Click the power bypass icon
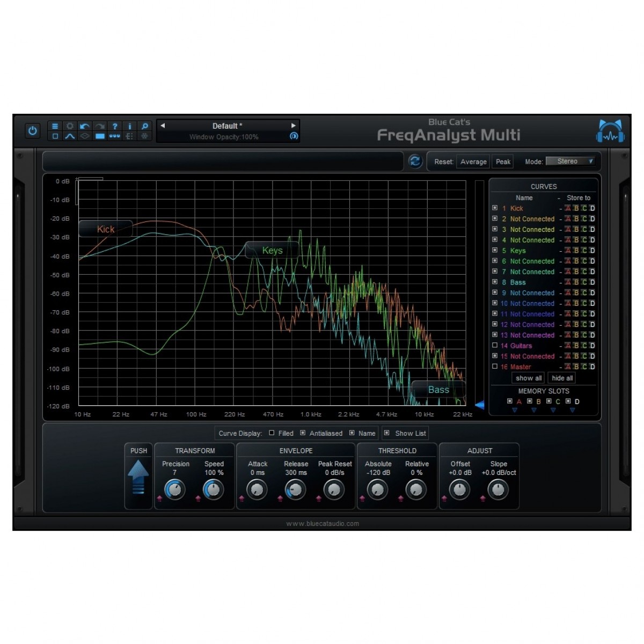Image resolution: width=644 pixels, height=644 pixels. (33, 131)
